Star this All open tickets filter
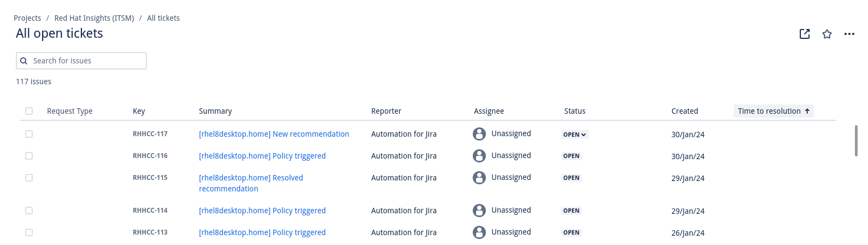This screenshot has width=868, height=245. (x=827, y=34)
